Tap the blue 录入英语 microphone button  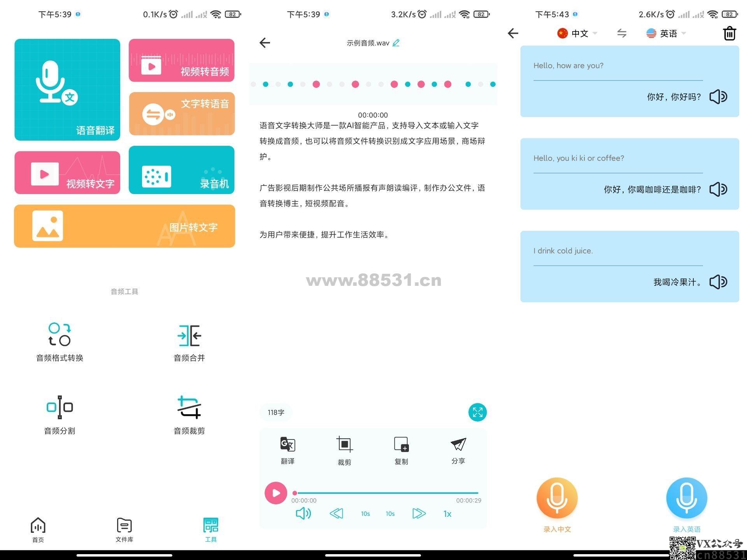click(x=686, y=498)
